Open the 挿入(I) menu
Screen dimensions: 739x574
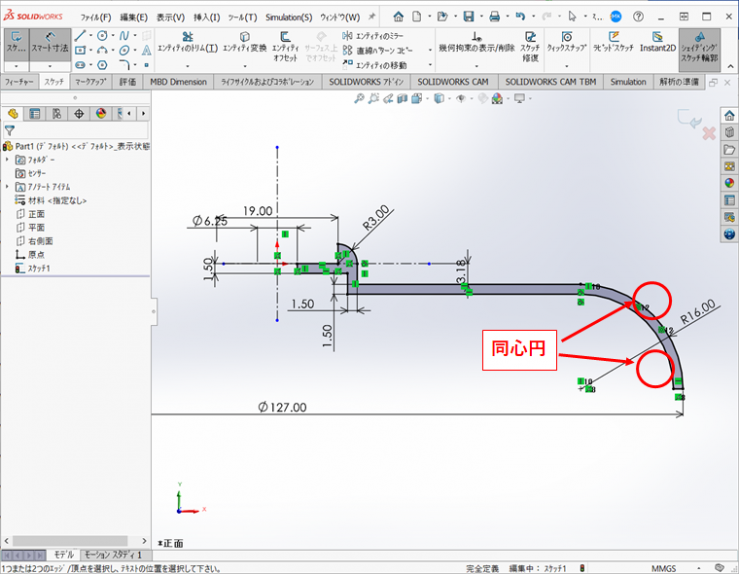208,17
